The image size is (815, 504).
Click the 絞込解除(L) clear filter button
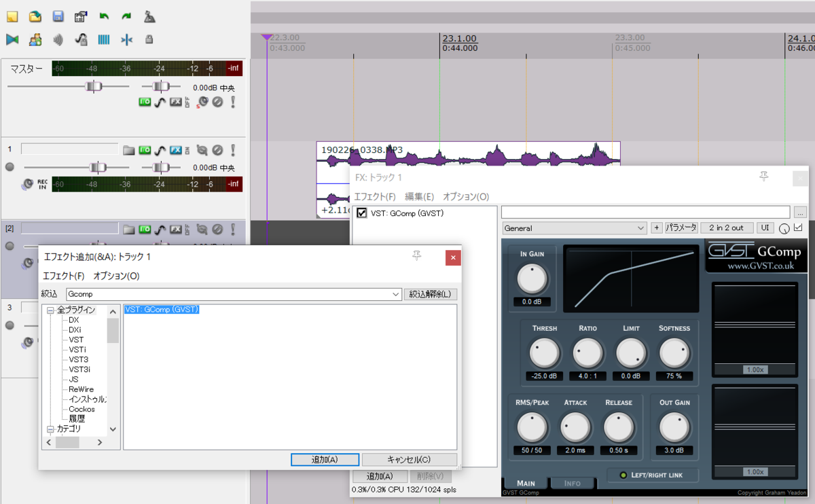point(431,294)
